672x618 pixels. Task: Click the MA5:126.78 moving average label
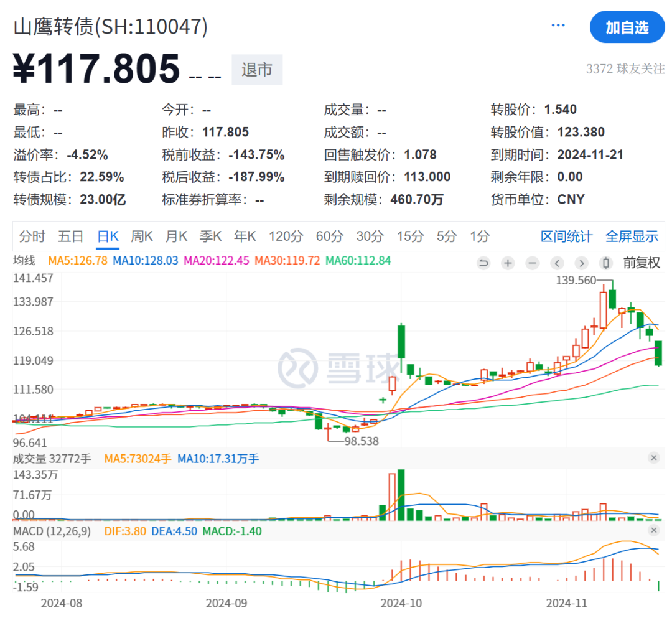(75, 260)
